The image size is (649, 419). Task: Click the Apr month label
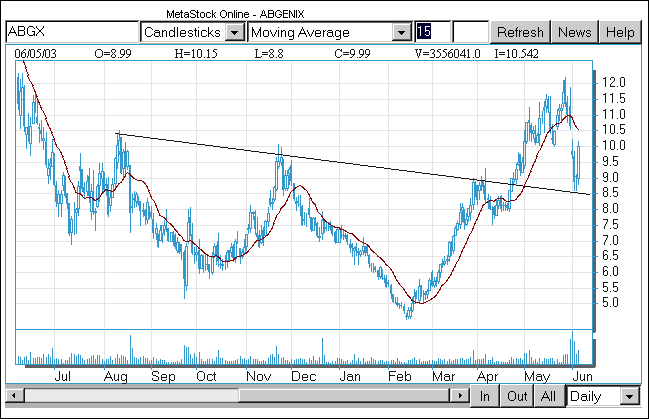point(488,376)
